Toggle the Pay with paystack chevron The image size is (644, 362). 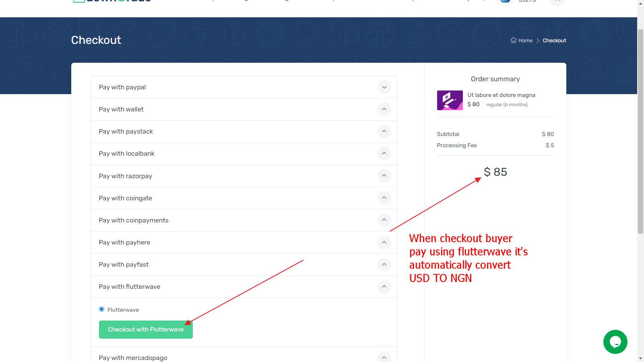pos(384,132)
